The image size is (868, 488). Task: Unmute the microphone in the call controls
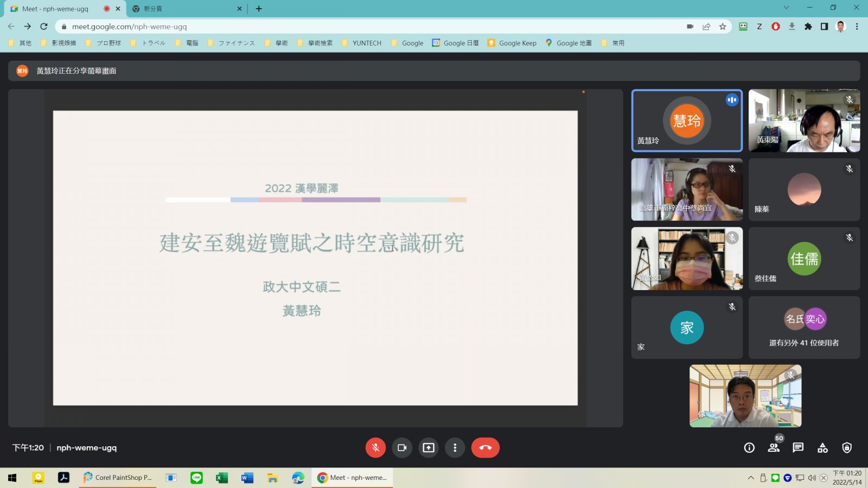(375, 448)
